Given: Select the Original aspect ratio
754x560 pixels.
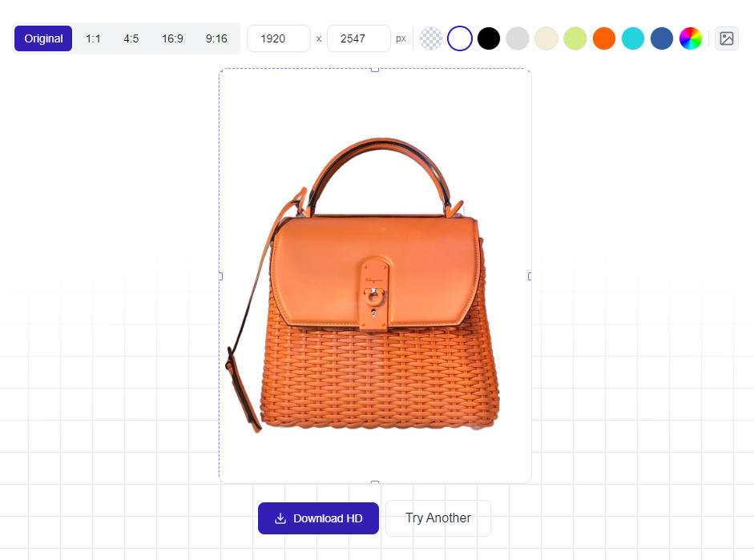Looking at the screenshot, I should (x=43, y=38).
